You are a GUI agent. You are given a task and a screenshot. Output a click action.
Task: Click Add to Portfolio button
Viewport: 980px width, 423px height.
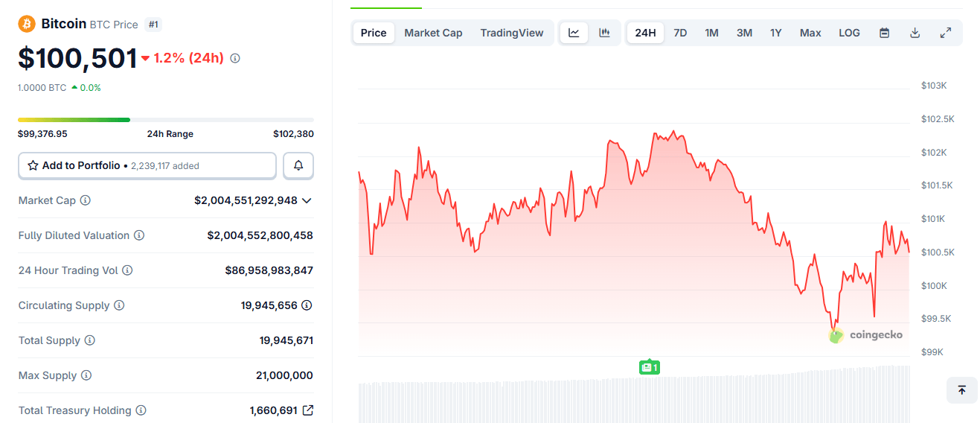[x=147, y=165]
